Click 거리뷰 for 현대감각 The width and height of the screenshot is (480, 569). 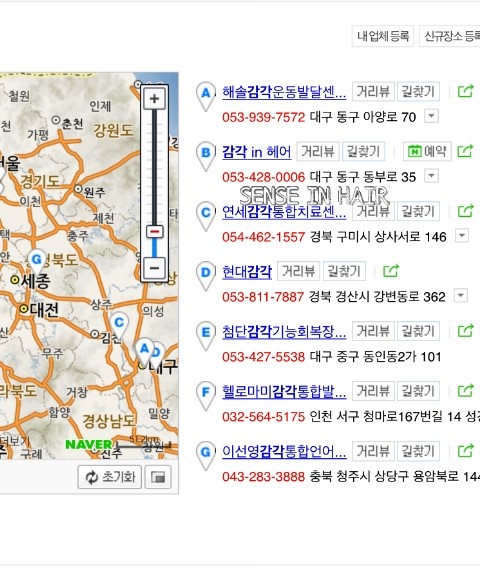[x=299, y=271]
